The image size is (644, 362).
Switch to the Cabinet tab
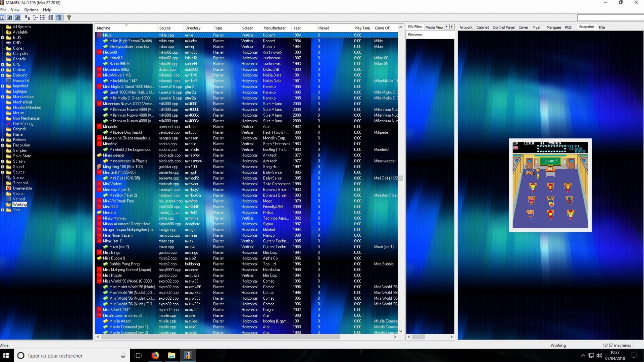tap(482, 27)
